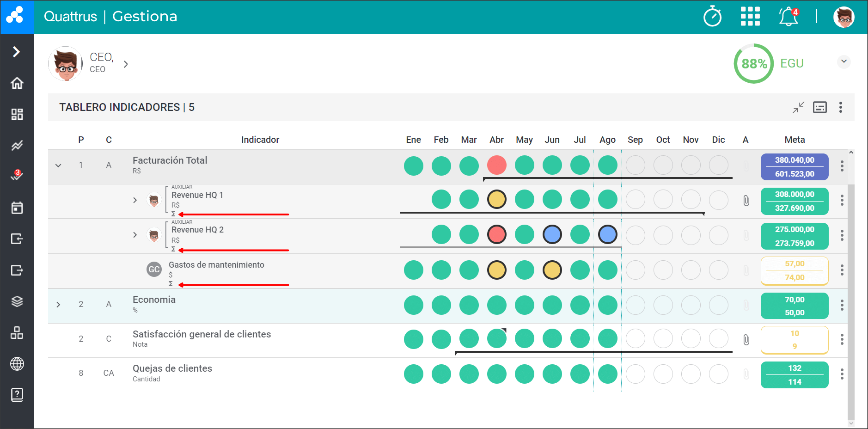This screenshot has width=868, height=429.
Task: Click the Satisfacción general de clientes indicator
Action: pyautogui.click(x=202, y=334)
